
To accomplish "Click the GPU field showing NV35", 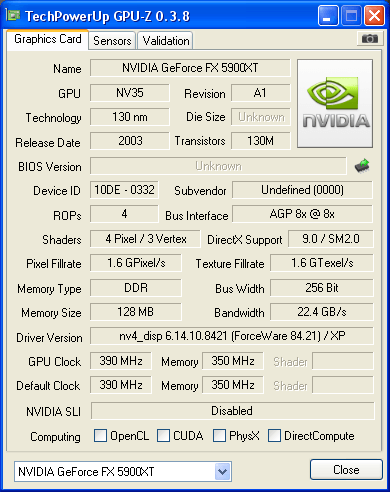I will point(130,93).
